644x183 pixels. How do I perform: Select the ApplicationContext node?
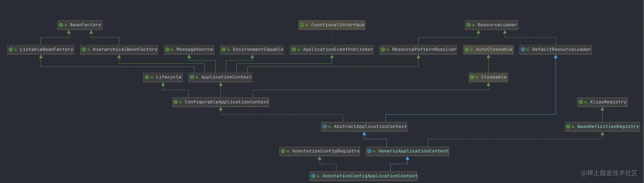pyautogui.click(x=221, y=77)
